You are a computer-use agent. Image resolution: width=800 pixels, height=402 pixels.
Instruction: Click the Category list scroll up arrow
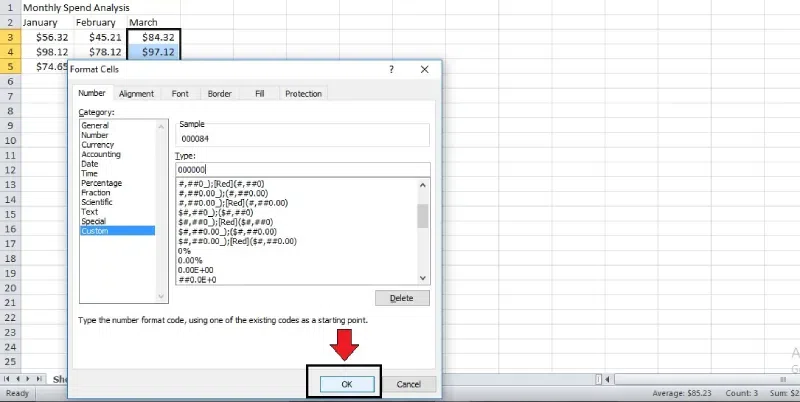tap(162, 127)
